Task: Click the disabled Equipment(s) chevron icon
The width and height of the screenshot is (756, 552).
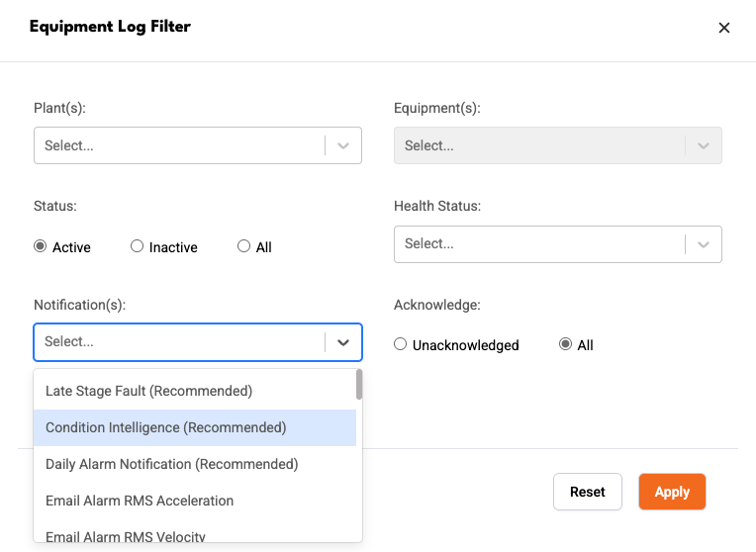Action: tap(704, 145)
